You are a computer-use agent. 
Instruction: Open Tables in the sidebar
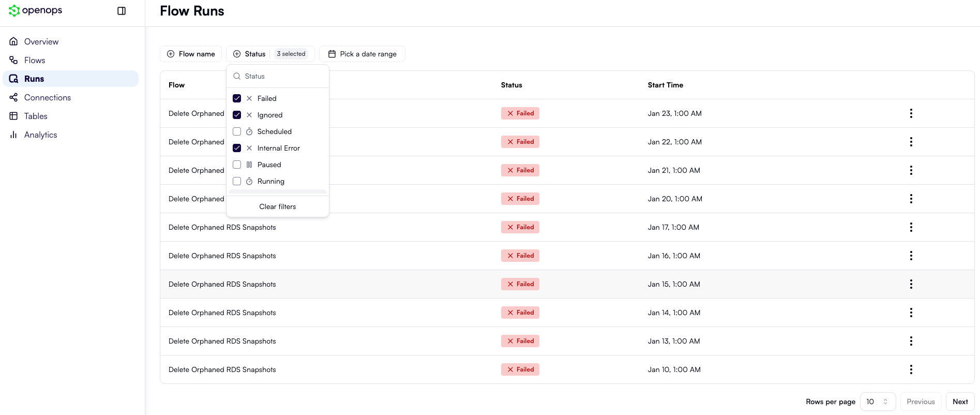[x=71, y=116]
